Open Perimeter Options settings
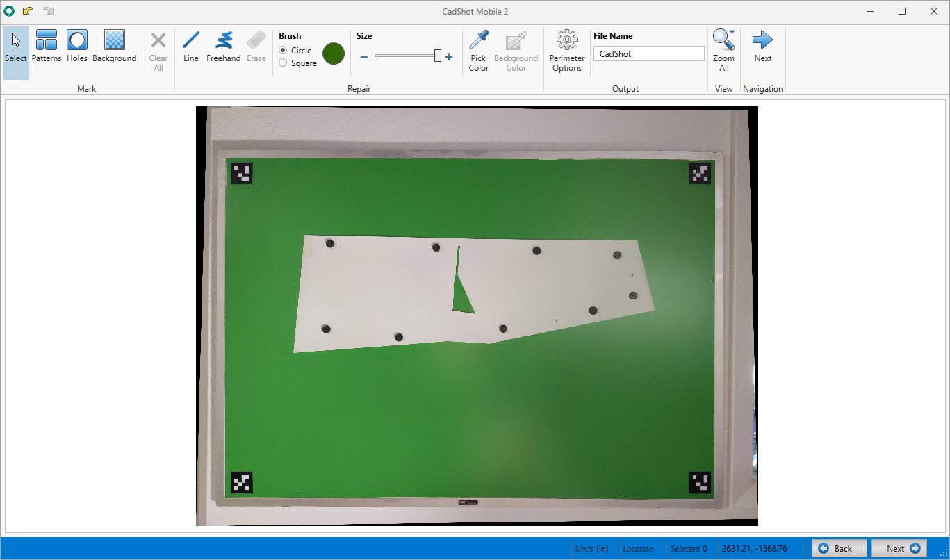This screenshot has width=950, height=560. pos(567,53)
